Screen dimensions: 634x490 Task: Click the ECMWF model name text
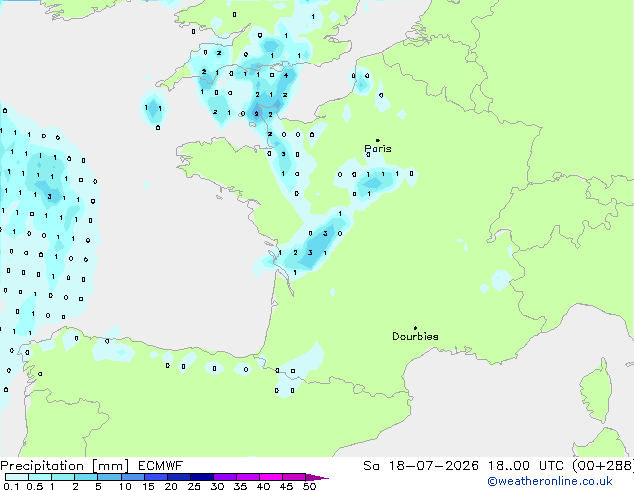pos(161,466)
